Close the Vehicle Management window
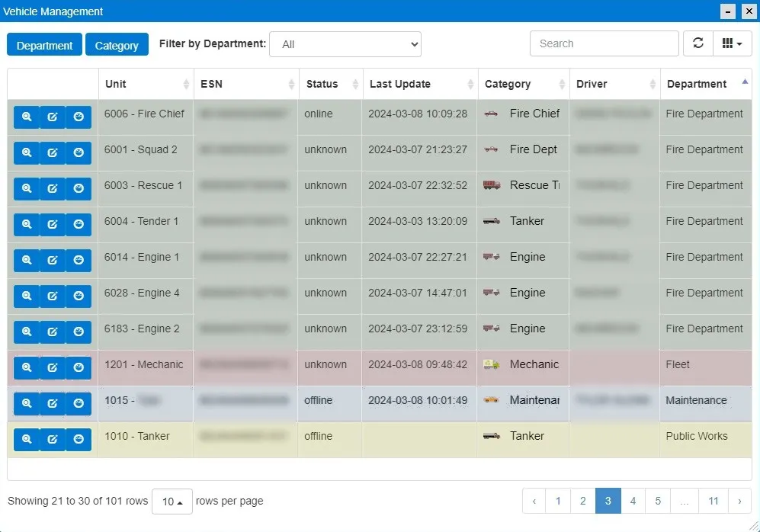The width and height of the screenshot is (760, 532). [749, 11]
